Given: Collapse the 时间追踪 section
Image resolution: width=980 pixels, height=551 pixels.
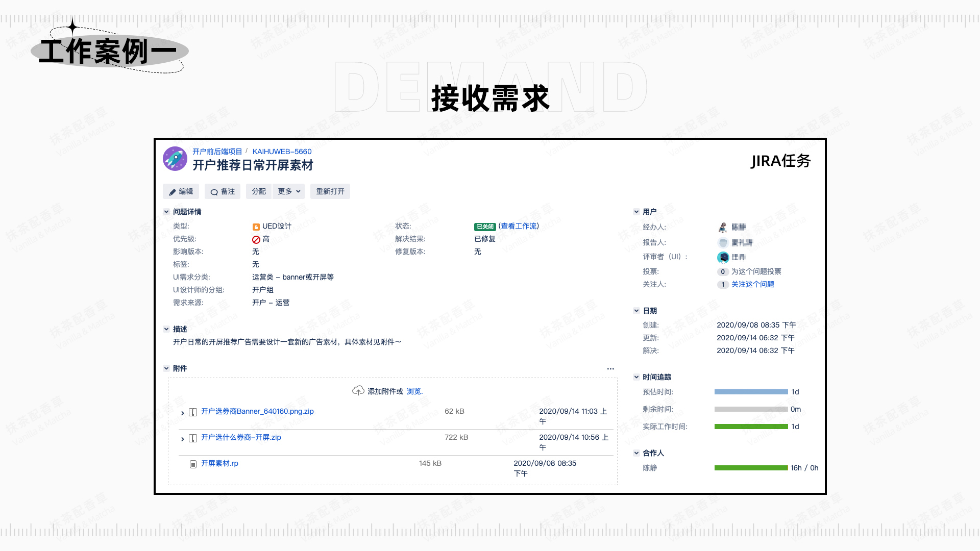Looking at the screenshot, I should coord(636,377).
